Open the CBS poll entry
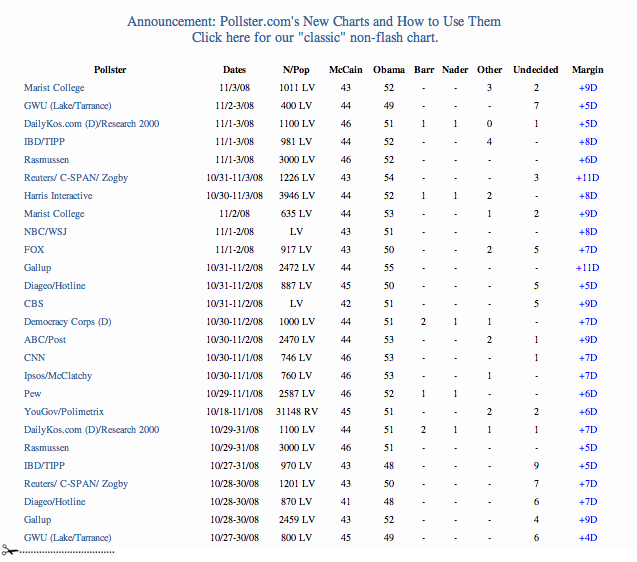637x562 pixels. [33, 304]
